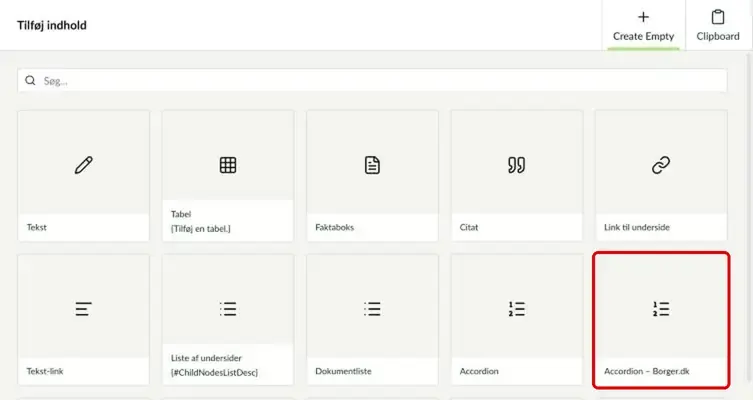Screen dimensions: 753x400
Task: Click the Link til underside label
Action: click(x=637, y=227)
